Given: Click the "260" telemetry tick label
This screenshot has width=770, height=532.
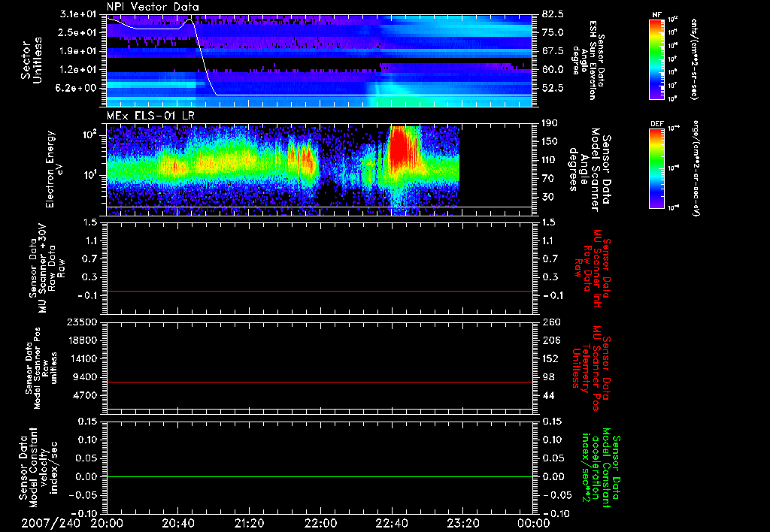Looking at the screenshot, I should click(551, 322).
